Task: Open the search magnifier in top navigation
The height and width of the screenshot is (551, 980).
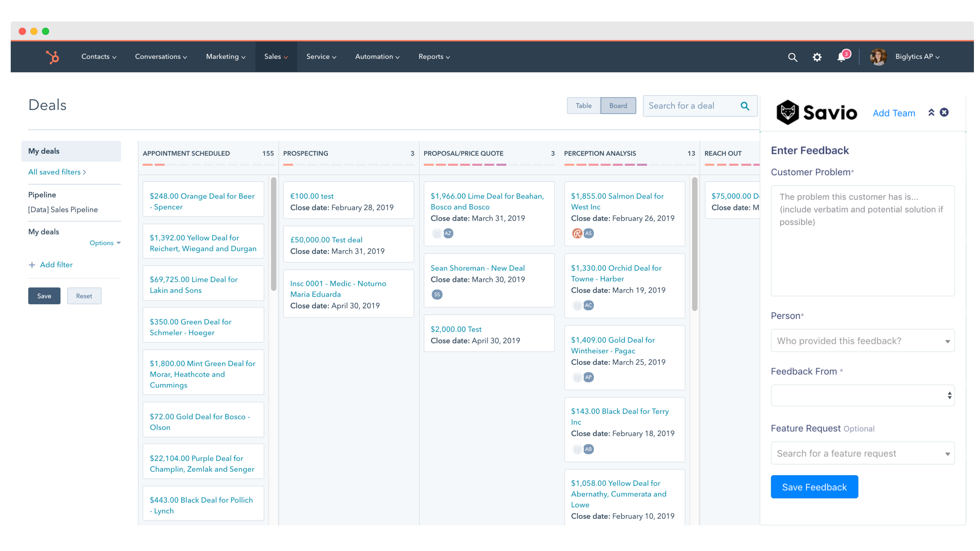Action: tap(793, 57)
